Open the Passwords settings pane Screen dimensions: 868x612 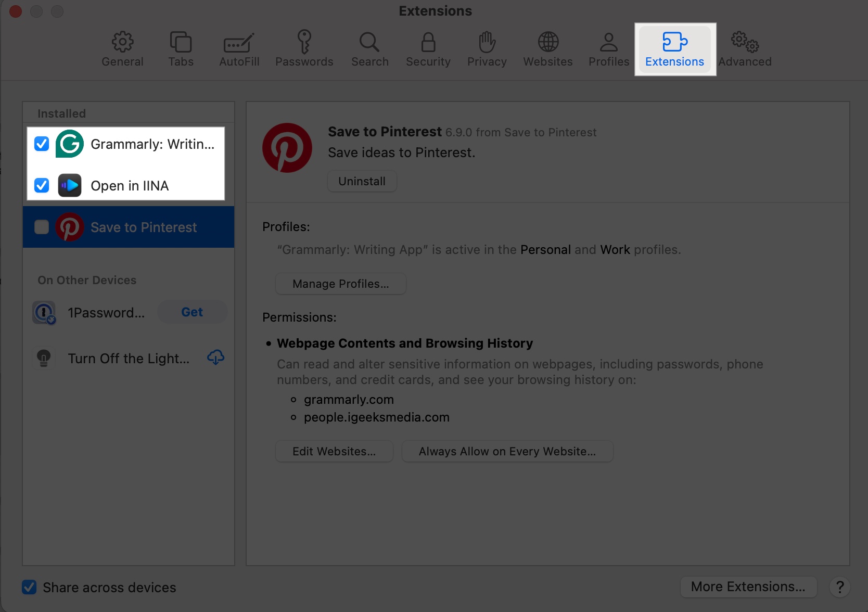(304, 48)
